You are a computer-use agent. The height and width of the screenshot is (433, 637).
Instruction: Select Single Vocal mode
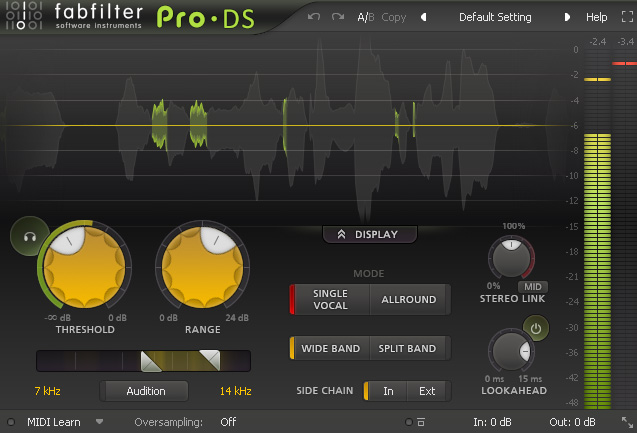click(x=329, y=299)
